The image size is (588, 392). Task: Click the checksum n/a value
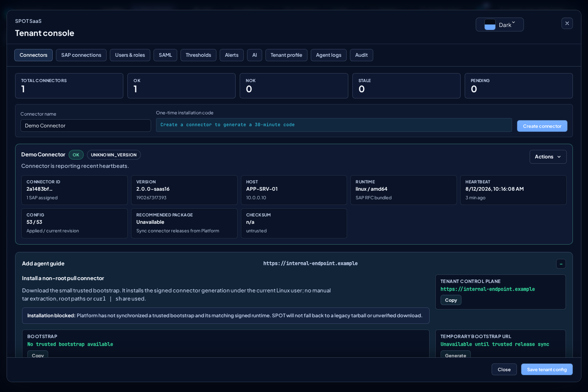click(250, 222)
